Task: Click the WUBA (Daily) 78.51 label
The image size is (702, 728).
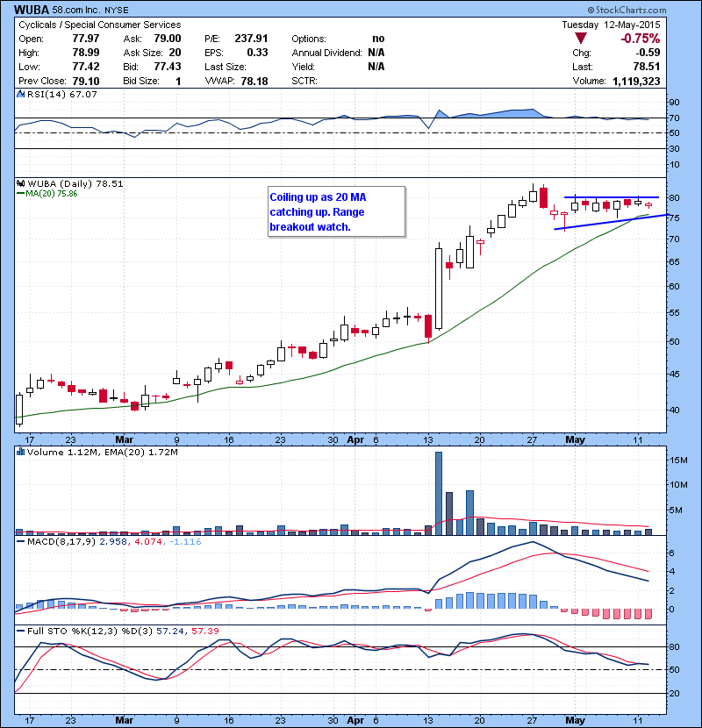Action: (x=75, y=183)
